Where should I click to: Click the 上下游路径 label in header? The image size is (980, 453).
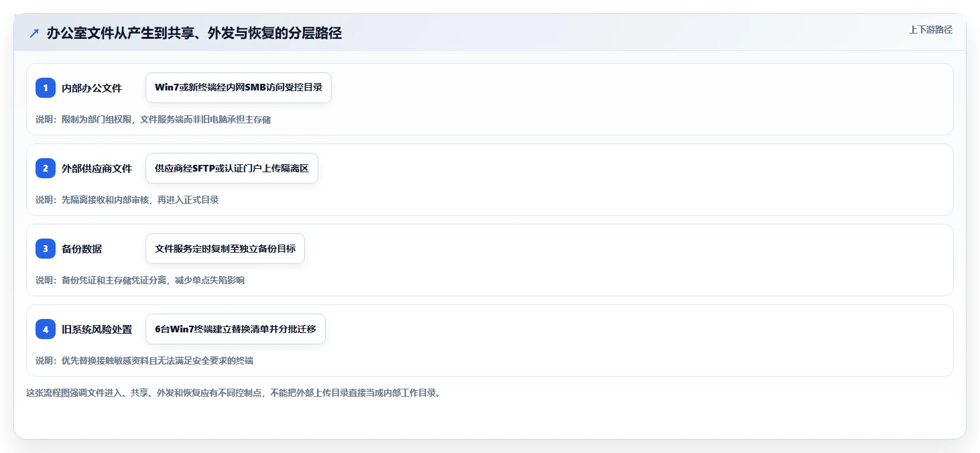coord(930,29)
